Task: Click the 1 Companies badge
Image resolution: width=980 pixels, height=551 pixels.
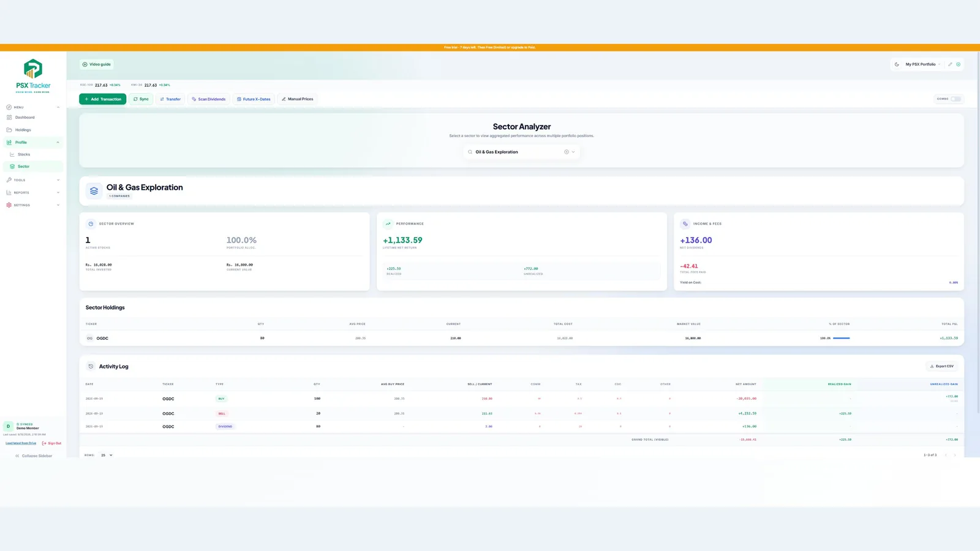Action: point(119,196)
